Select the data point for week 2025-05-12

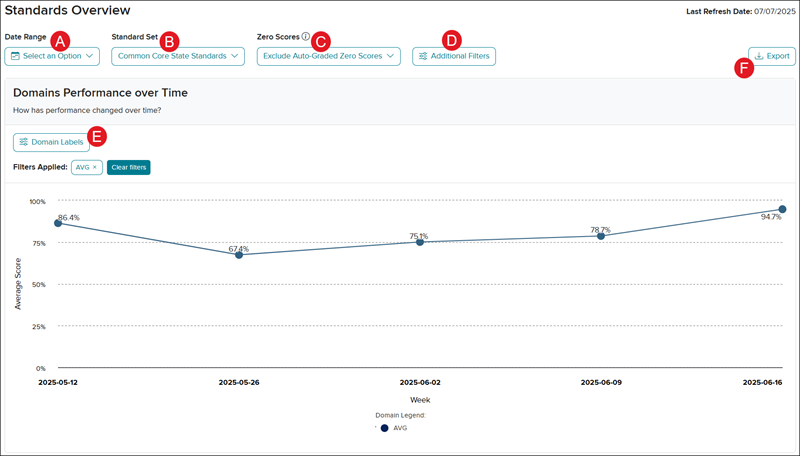[x=58, y=224]
